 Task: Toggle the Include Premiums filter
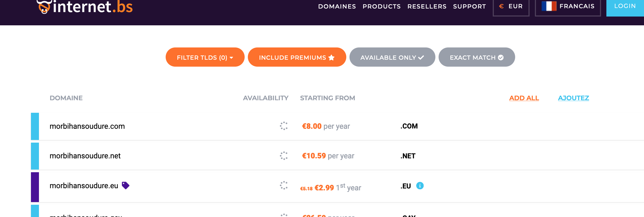click(297, 57)
